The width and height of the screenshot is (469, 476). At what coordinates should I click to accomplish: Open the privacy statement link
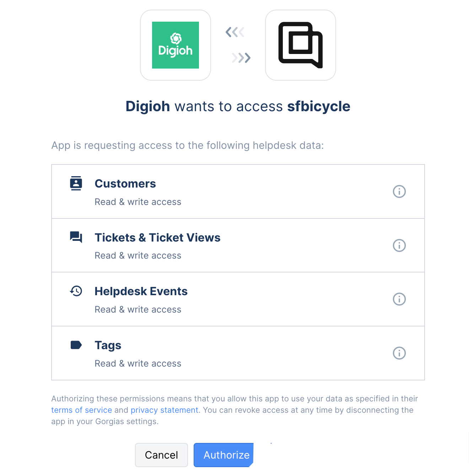(x=164, y=410)
